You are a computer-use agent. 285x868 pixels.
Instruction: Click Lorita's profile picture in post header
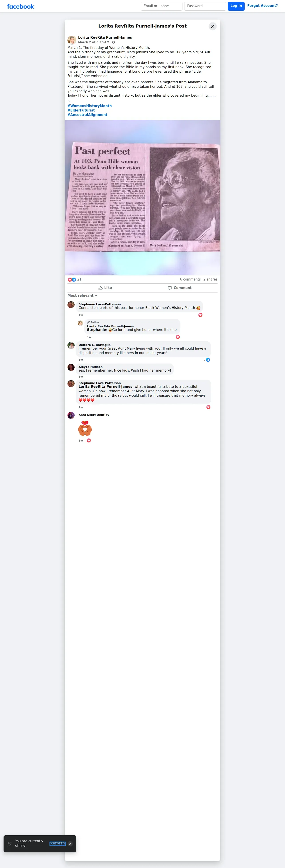[72, 40]
